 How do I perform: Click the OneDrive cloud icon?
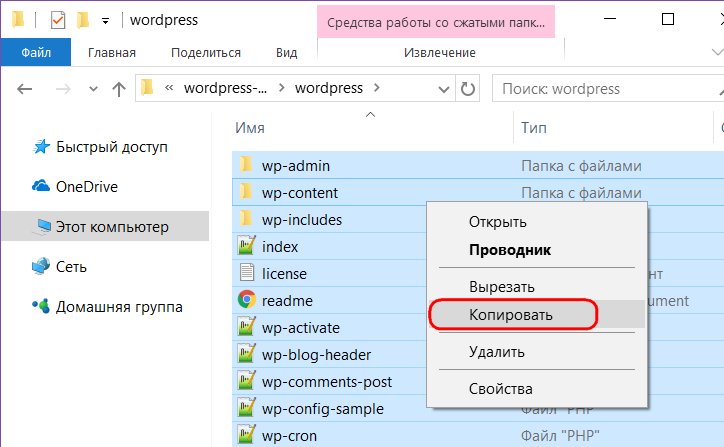41,186
